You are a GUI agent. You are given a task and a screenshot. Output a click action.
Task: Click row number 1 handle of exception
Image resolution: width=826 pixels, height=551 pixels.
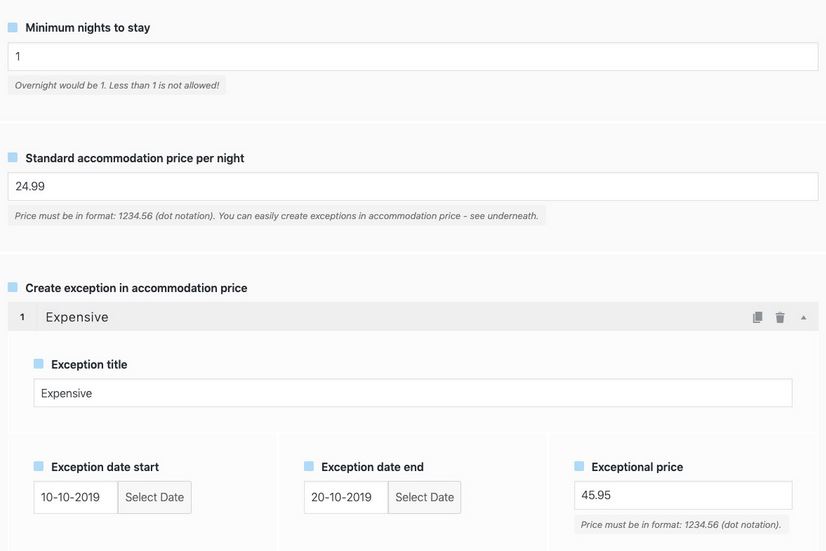click(x=22, y=317)
